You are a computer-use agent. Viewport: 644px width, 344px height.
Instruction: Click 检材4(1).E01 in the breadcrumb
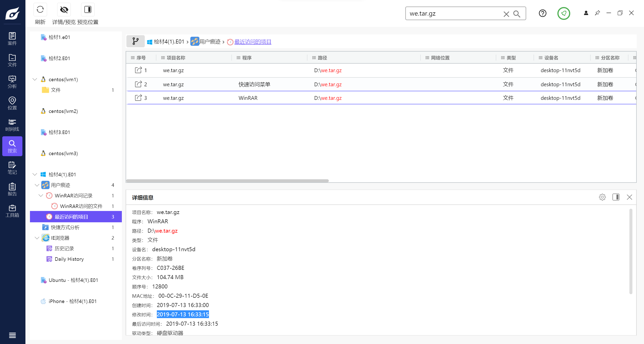pos(169,42)
